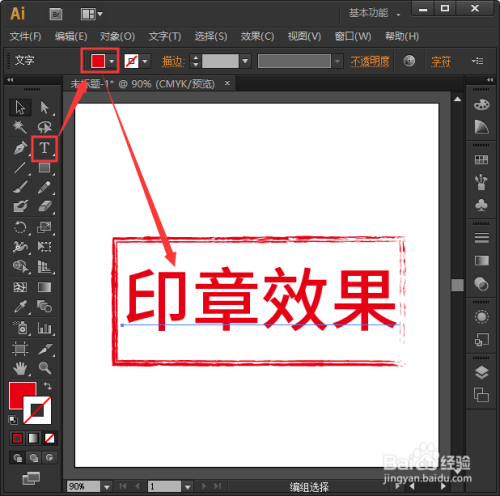Select the Eyedropper tool
Image resolution: width=500 pixels, height=496 pixels.
pyautogui.click(x=20, y=307)
